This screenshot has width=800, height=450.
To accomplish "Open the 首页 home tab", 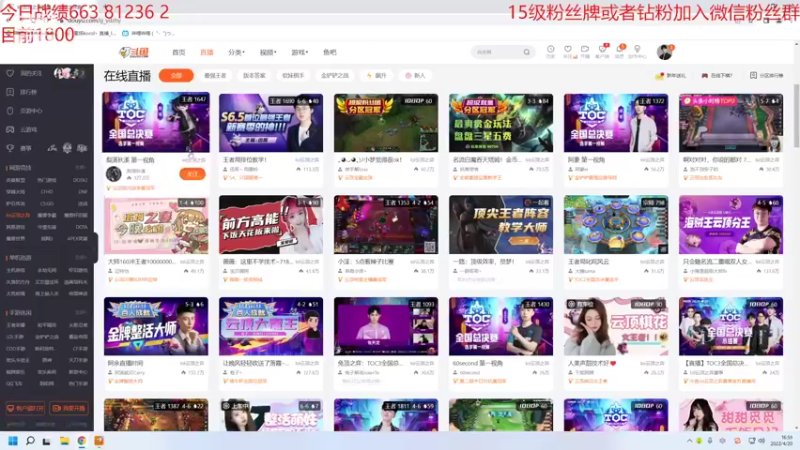I will pos(179,53).
